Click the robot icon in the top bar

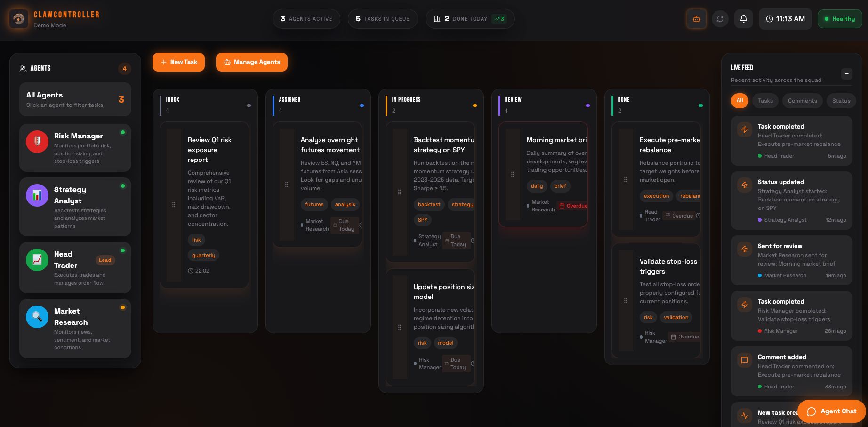(x=697, y=19)
